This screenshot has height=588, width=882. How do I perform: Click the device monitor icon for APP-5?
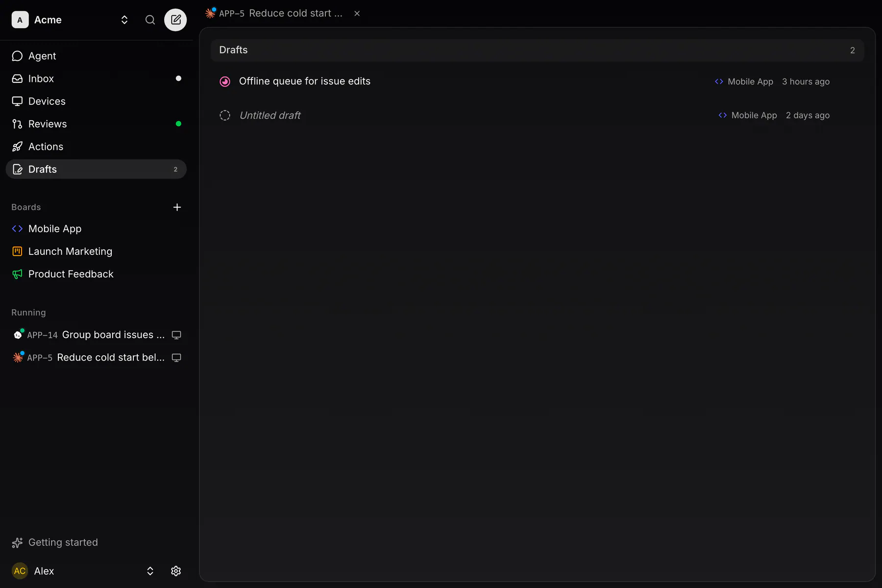click(x=176, y=358)
